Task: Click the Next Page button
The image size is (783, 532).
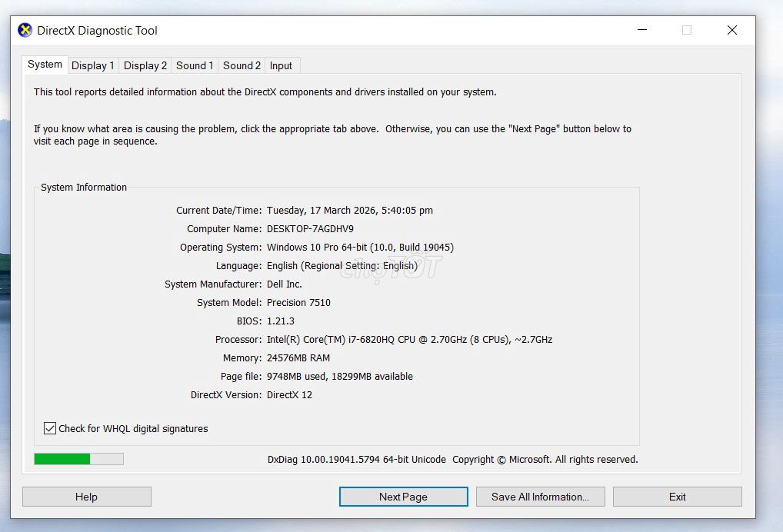Action: tap(404, 497)
